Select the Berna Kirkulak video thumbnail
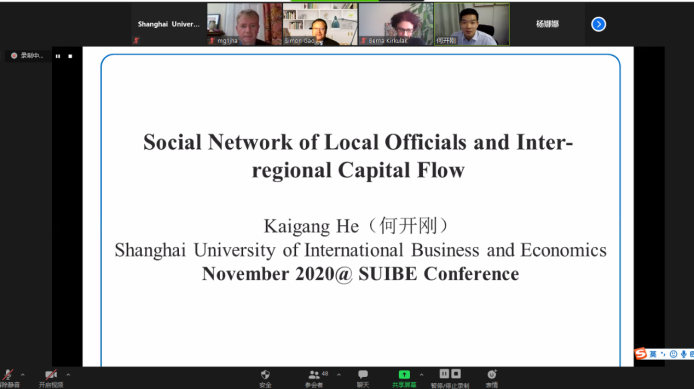Image resolution: width=694 pixels, height=389 pixels. [396, 24]
